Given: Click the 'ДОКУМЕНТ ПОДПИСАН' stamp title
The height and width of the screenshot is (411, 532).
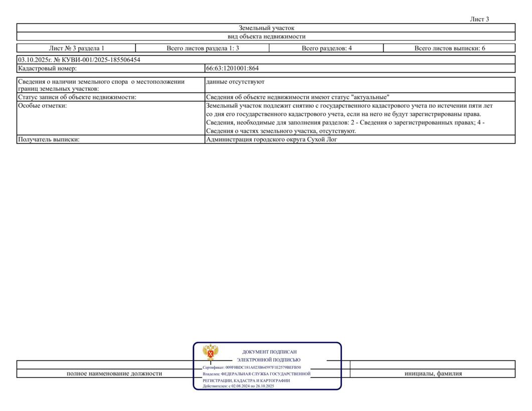Looking at the screenshot, I should coord(269,352).
